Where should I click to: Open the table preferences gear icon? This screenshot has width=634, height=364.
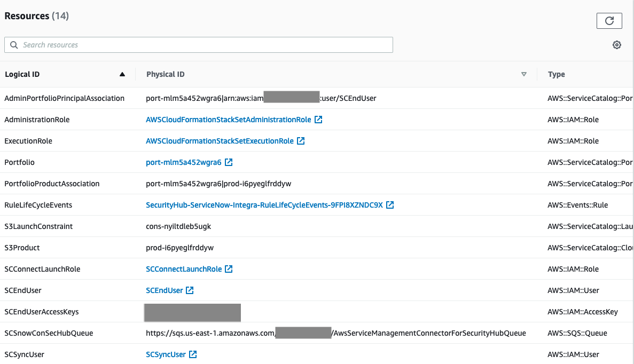pyautogui.click(x=617, y=45)
